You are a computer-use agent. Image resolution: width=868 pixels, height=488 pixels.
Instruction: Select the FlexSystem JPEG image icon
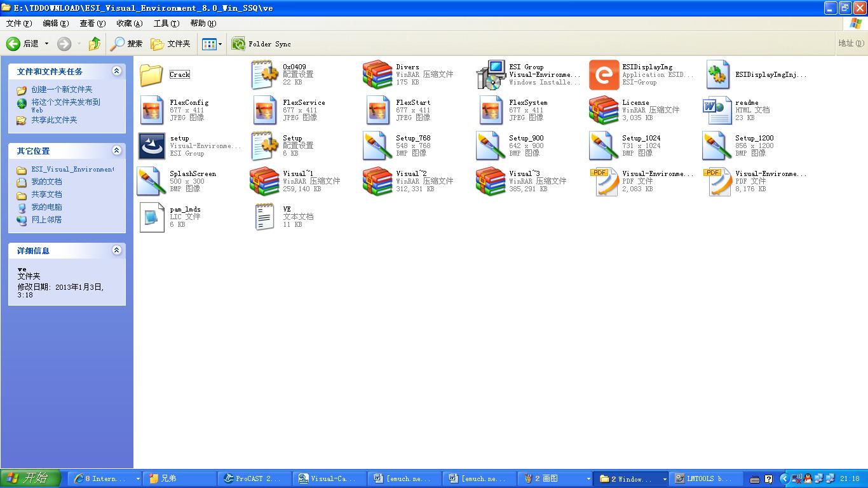(491, 111)
